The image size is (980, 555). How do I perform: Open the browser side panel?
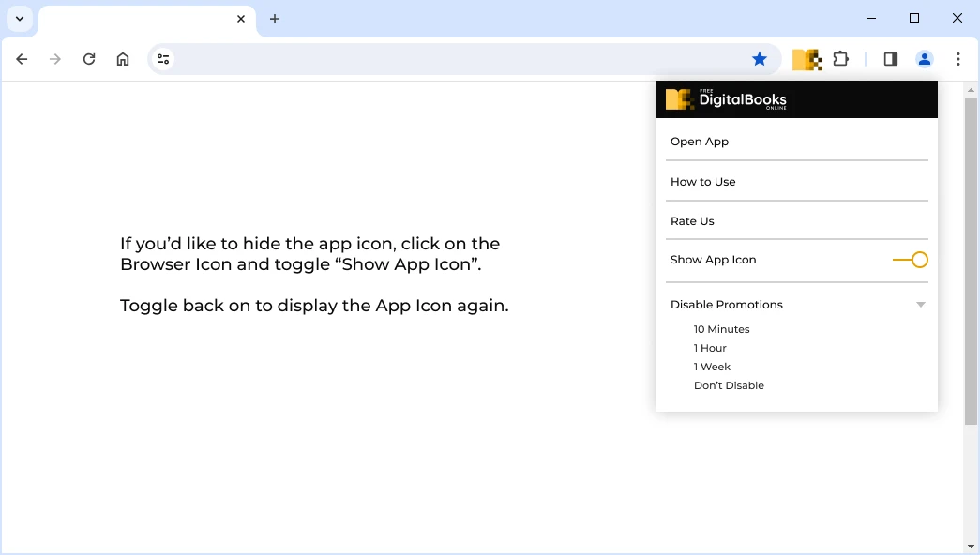pyautogui.click(x=891, y=59)
